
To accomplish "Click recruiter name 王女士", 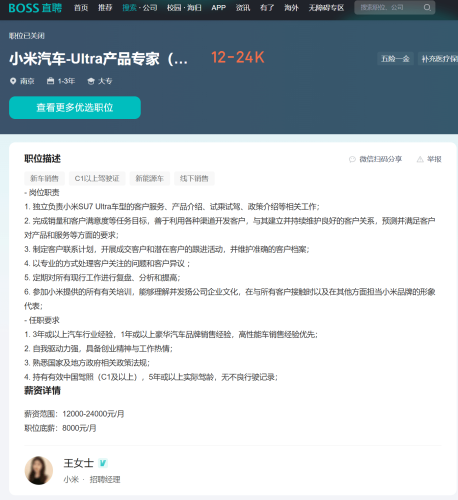I will click(79, 463).
